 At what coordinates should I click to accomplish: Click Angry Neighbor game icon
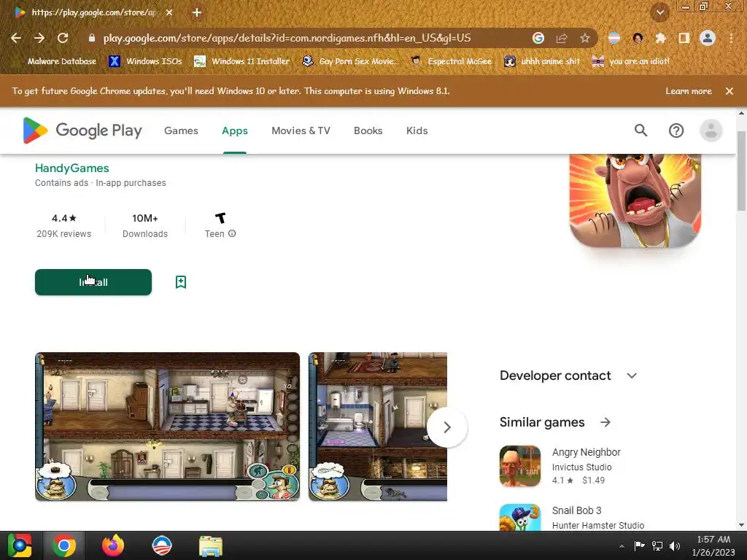point(519,466)
